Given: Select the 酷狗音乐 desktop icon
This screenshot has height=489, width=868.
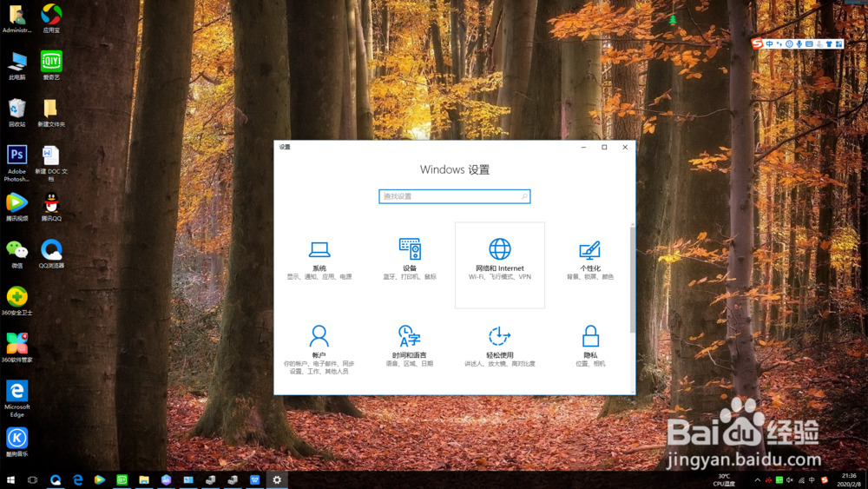Looking at the screenshot, I should coord(17,442).
